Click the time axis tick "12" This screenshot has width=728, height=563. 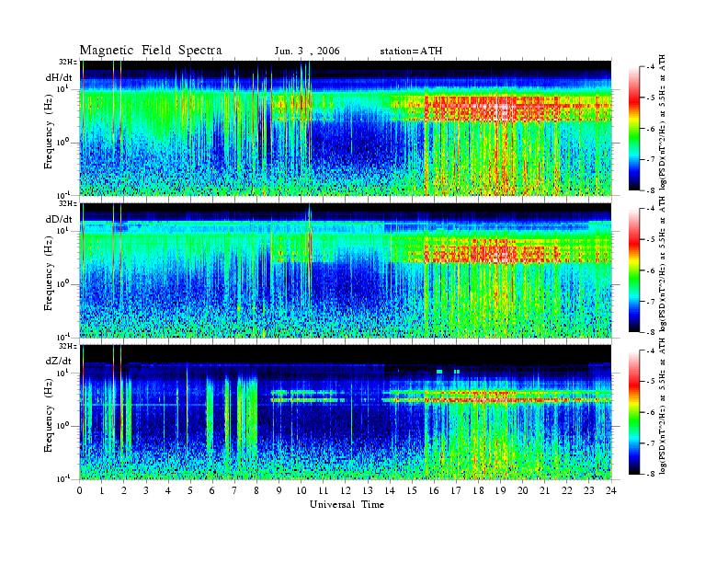346,490
